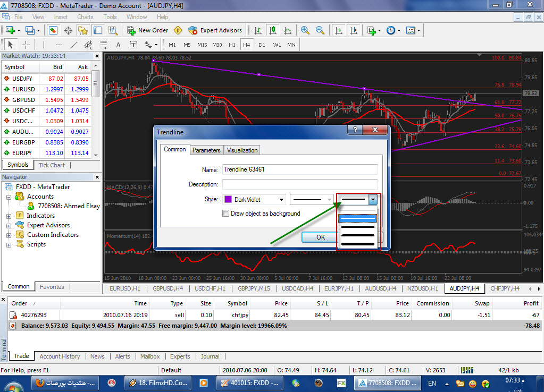Screen dimensions: 544x392
Task: Select the draw trendline tool
Action: click(74, 45)
